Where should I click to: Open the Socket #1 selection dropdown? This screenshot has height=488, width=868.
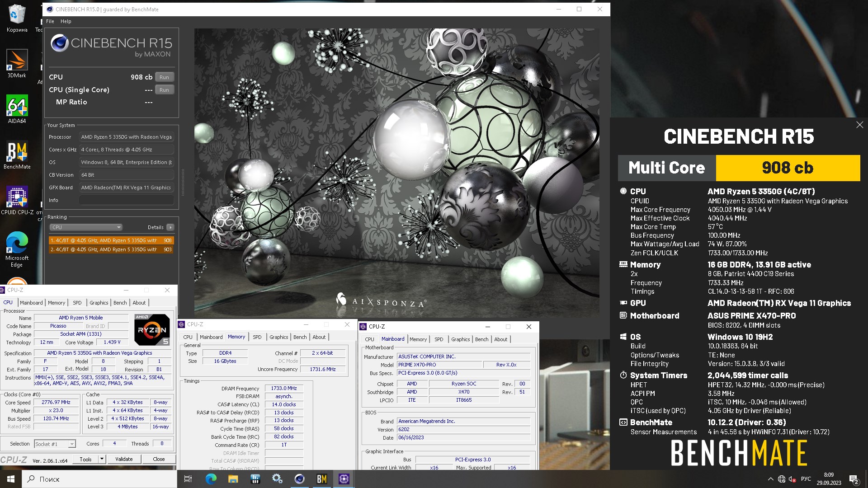tap(55, 444)
